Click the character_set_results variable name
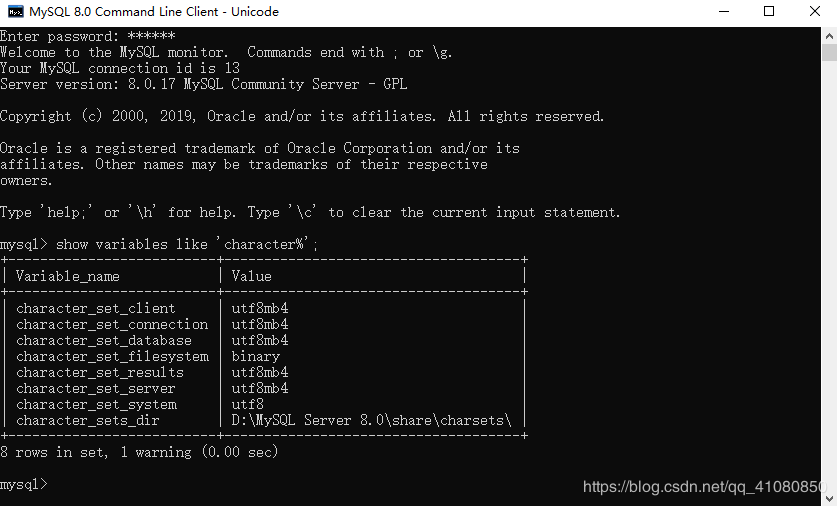The image size is (837, 506). pos(100,372)
